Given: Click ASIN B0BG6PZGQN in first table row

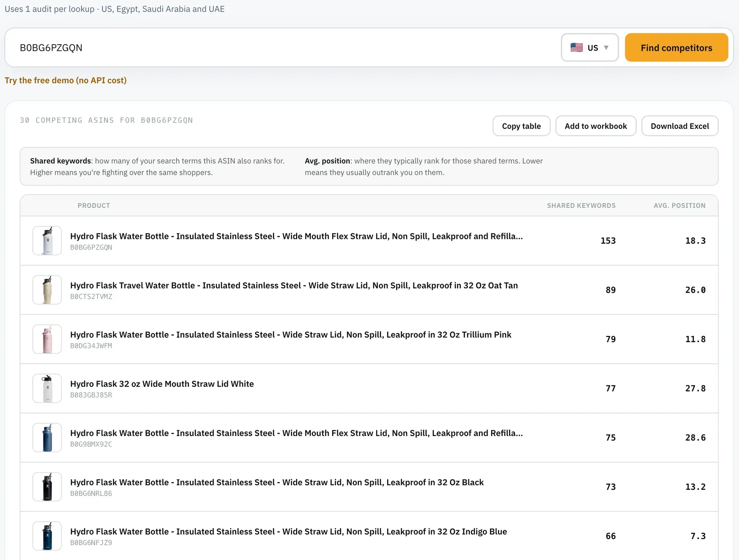Looking at the screenshot, I should pos(91,247).
